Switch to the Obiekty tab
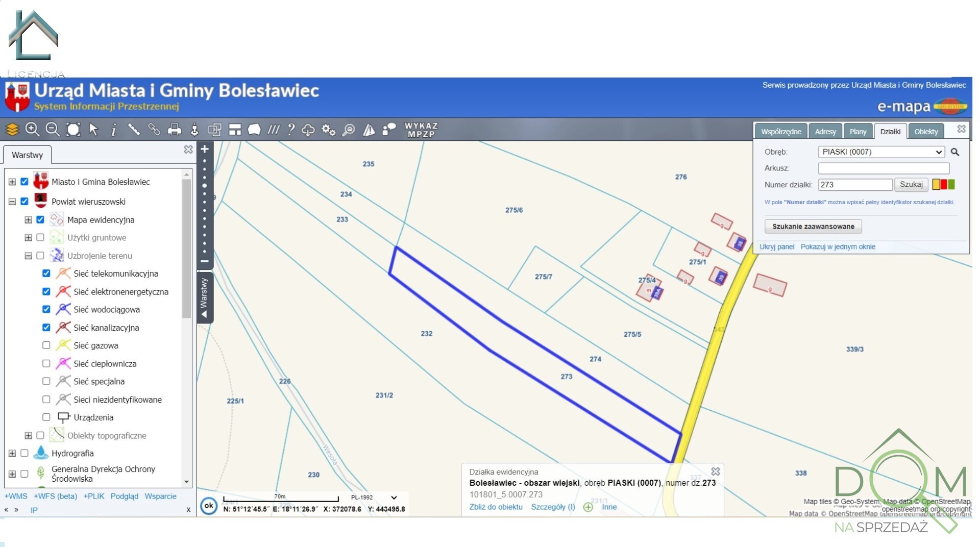Image resolution: width=980 pixels, height=547 pixels. [925, 132]
